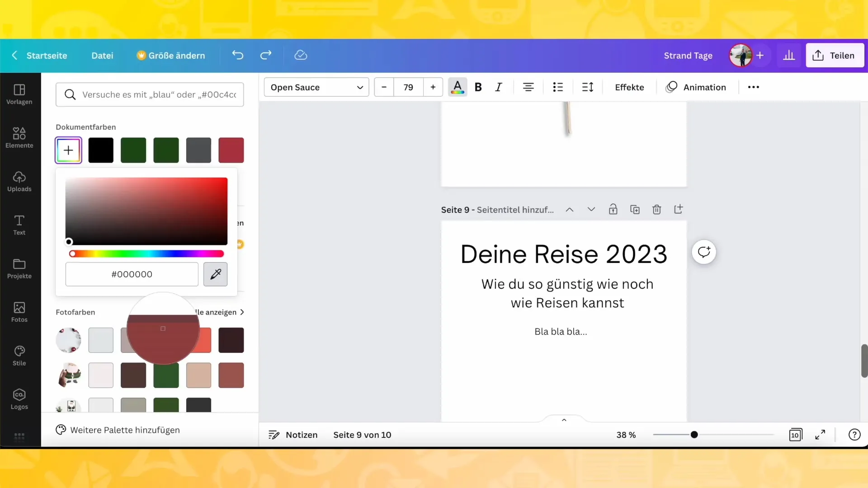Open the Effekte options
Image resolution: width=868 pixels, height=488 pixels.
point(629,87)
